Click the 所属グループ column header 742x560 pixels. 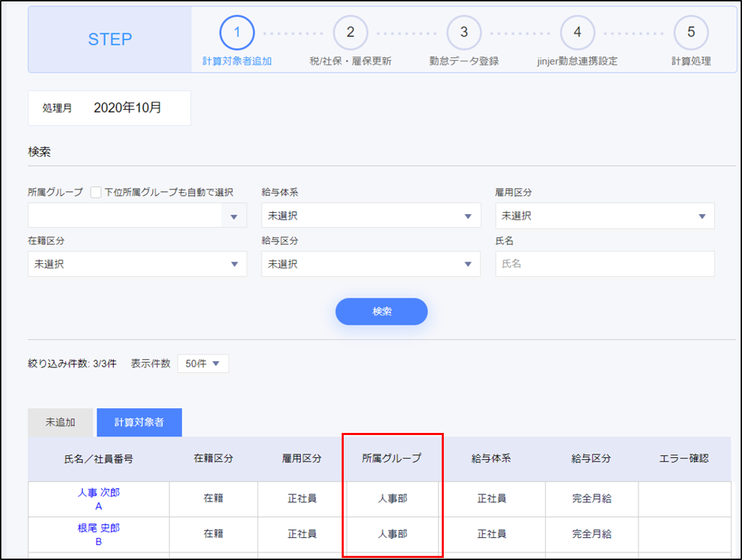391,458
